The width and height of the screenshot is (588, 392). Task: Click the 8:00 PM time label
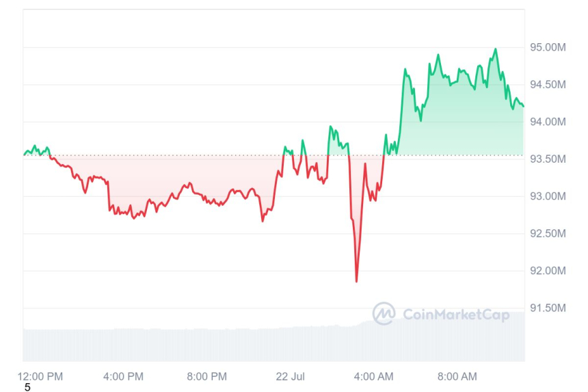(206, 376)
